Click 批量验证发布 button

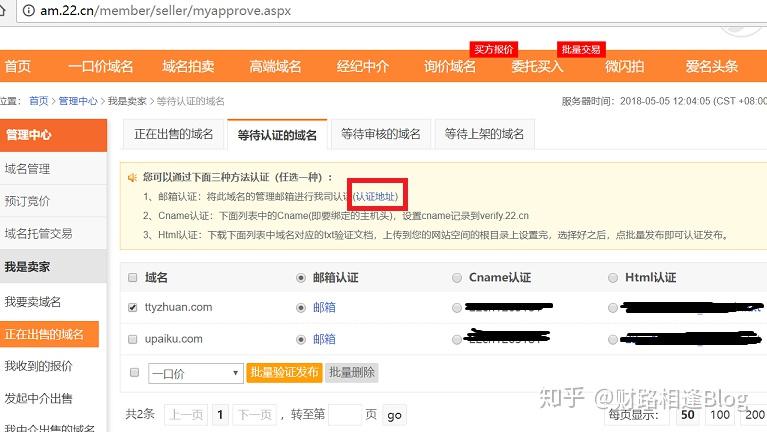point(284,372)
